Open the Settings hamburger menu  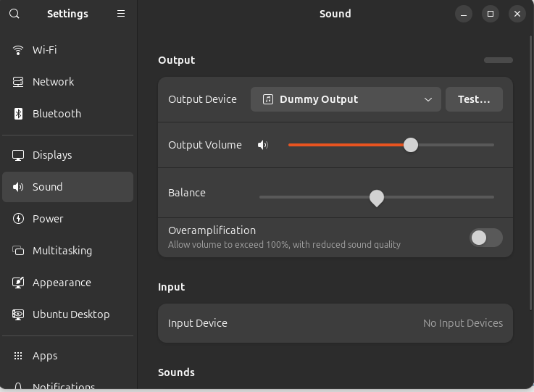click(x=121, y=14)
